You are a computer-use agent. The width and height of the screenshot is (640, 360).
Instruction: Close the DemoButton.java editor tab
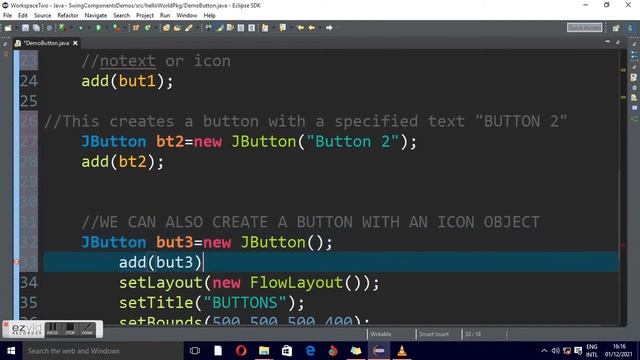76,43
